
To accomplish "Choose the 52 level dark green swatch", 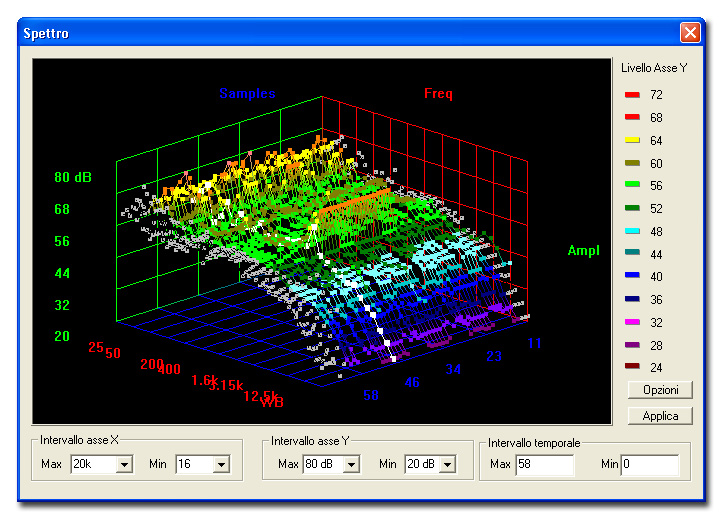I will coord(632,208).
